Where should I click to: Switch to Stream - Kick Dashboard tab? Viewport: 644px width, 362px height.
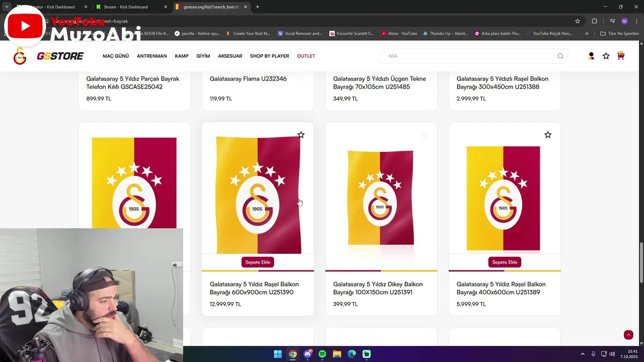(x=131, y=7)
